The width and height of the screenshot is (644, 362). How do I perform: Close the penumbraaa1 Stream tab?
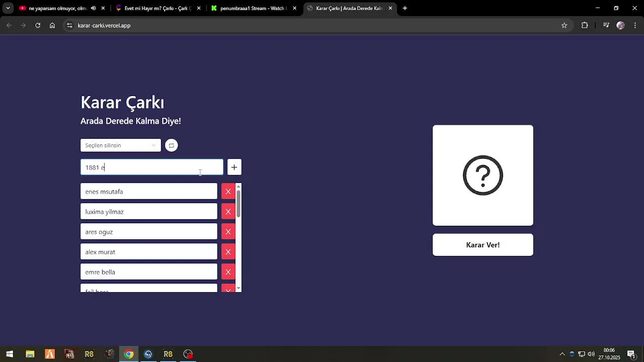[294, 8]
